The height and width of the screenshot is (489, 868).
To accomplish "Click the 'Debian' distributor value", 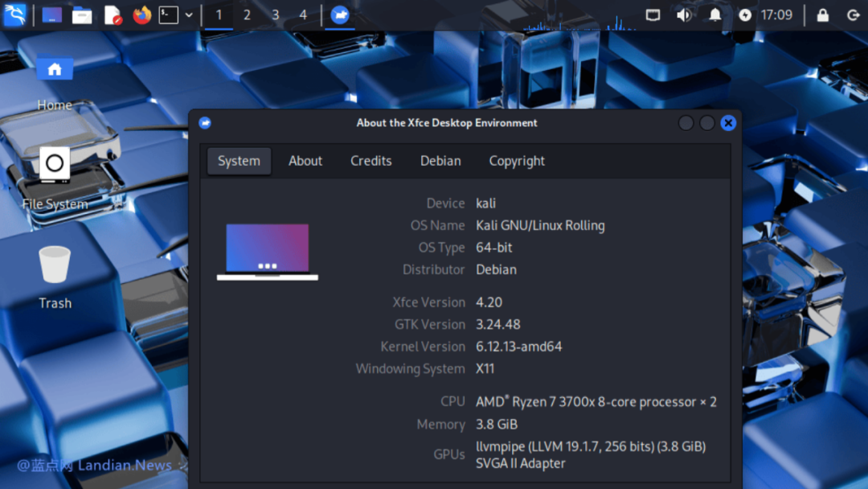I will [496, 269].
